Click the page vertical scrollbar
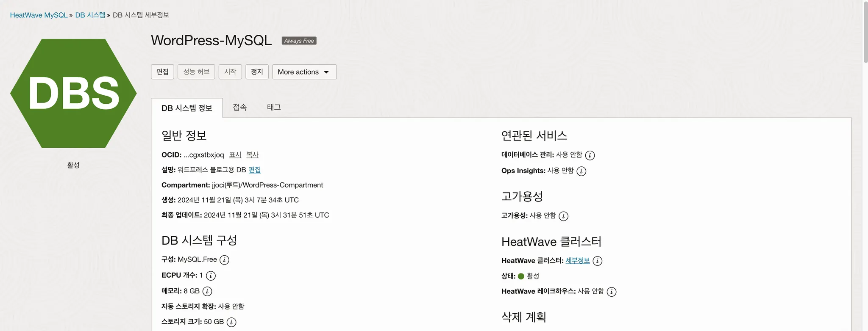The height and width of the screenshot is (331, 868). [x=865, y=32]
